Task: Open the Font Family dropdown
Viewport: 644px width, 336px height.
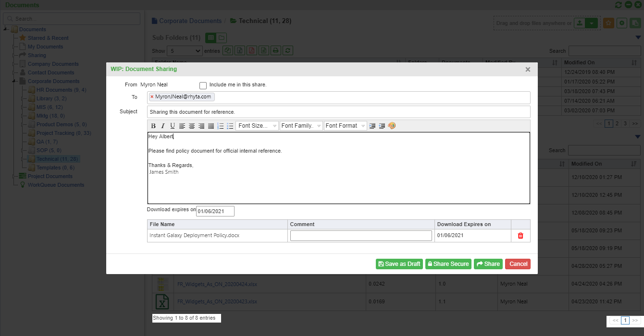Action: (301, 126)
